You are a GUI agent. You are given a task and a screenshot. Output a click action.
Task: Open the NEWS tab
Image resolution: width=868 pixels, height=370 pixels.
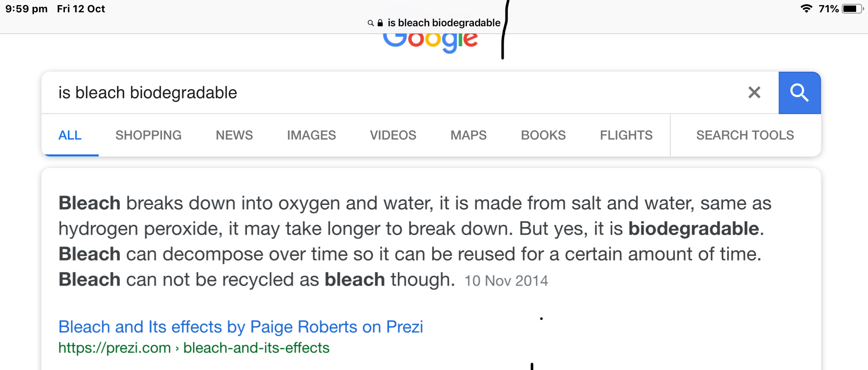[234, 135]
